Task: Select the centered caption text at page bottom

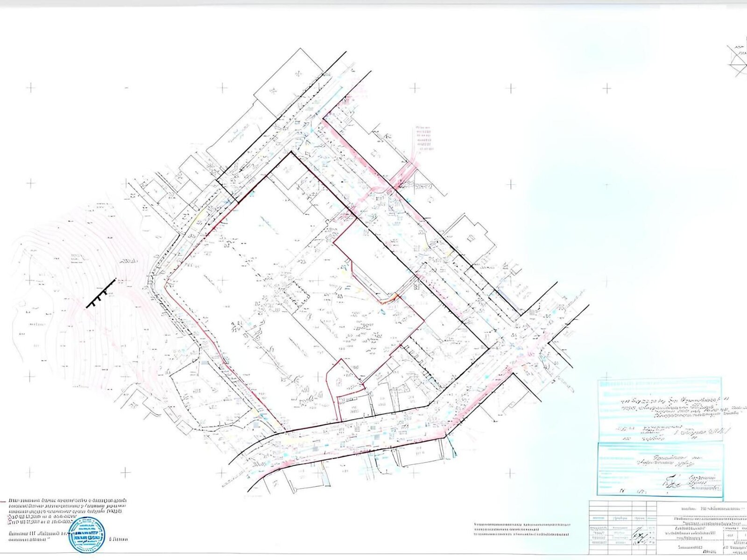Action: pyautogui.click(x=523, y=530)
